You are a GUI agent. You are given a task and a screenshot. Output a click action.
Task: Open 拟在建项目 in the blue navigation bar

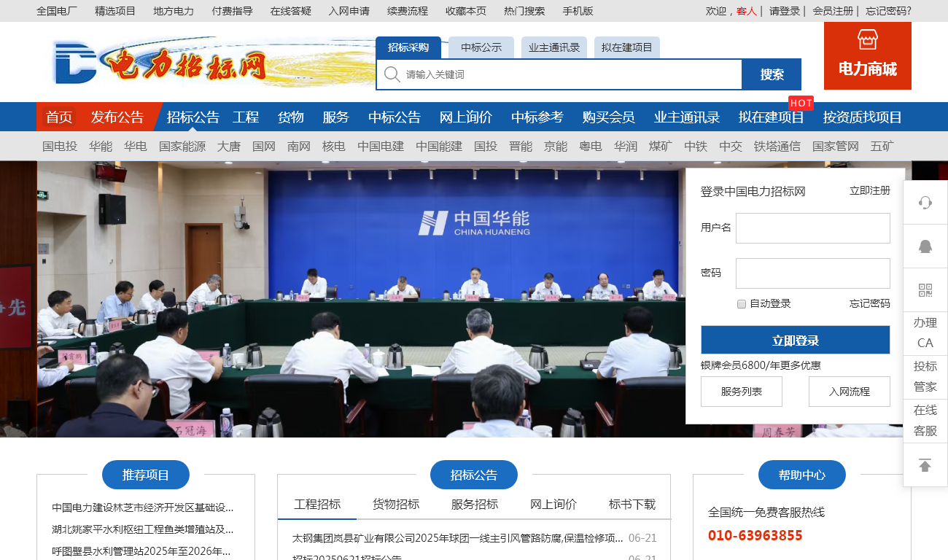coord(772,117)
